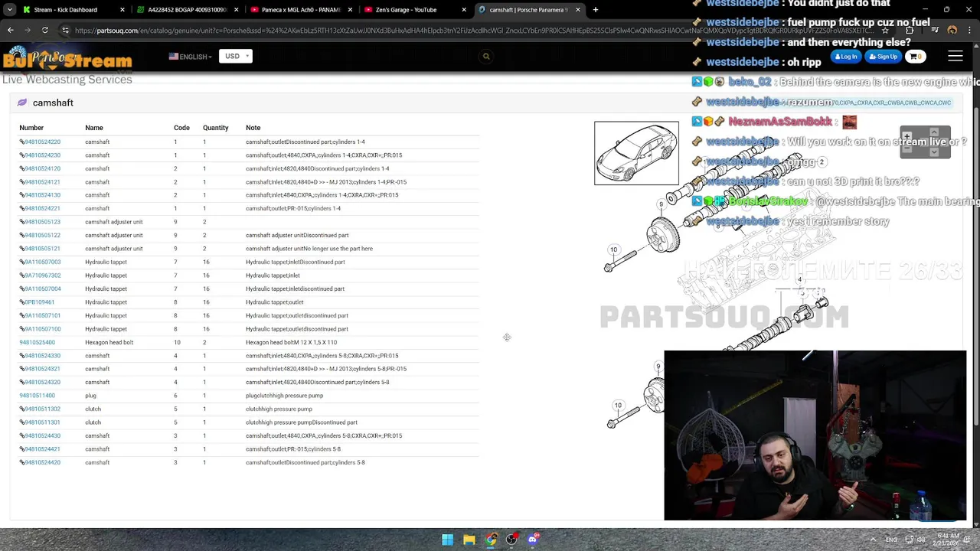Open part number 94810524420
980x551 pixels.
pyautogui.click(x=42, y=462)
